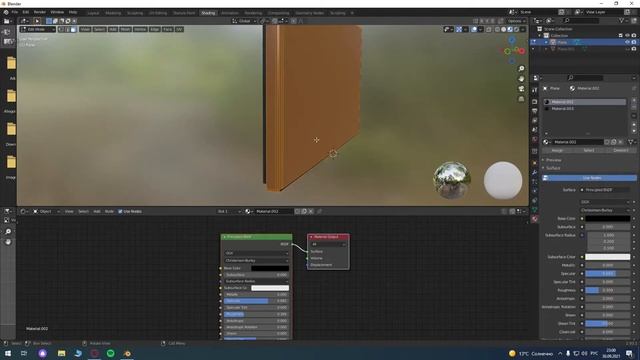Image resolution: width=640 pixels, height=360 pixels.
Task: Click the viewport pan hand gizmo
Action: 521,79
